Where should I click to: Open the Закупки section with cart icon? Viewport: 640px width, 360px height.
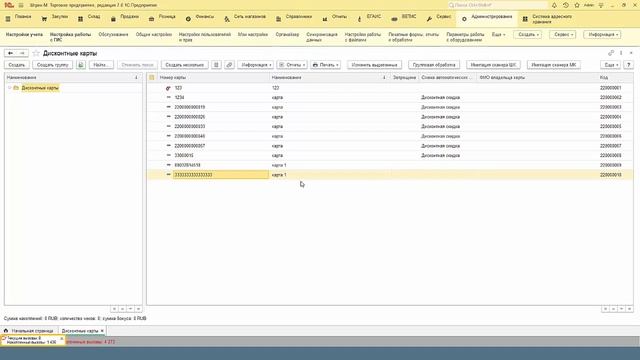pyautogui.click(x=55, y=19)
